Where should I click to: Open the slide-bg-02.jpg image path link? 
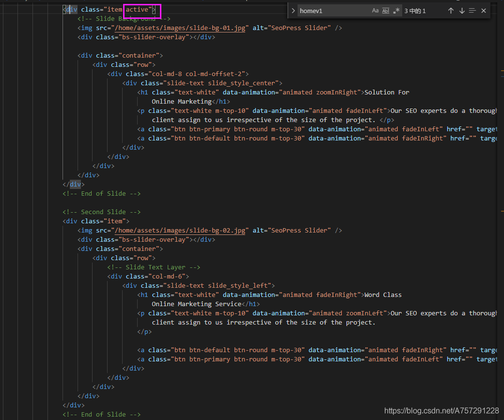(180, 231)
